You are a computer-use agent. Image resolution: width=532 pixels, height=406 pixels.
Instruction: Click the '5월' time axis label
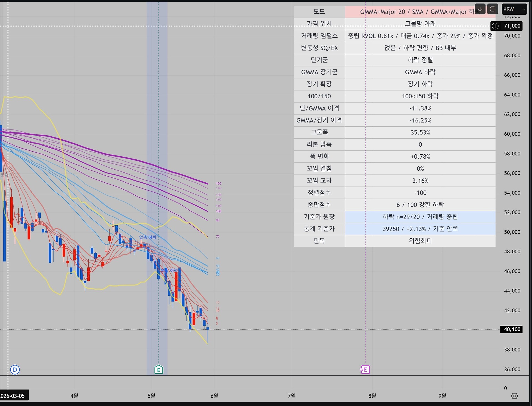tap(151, 396)
